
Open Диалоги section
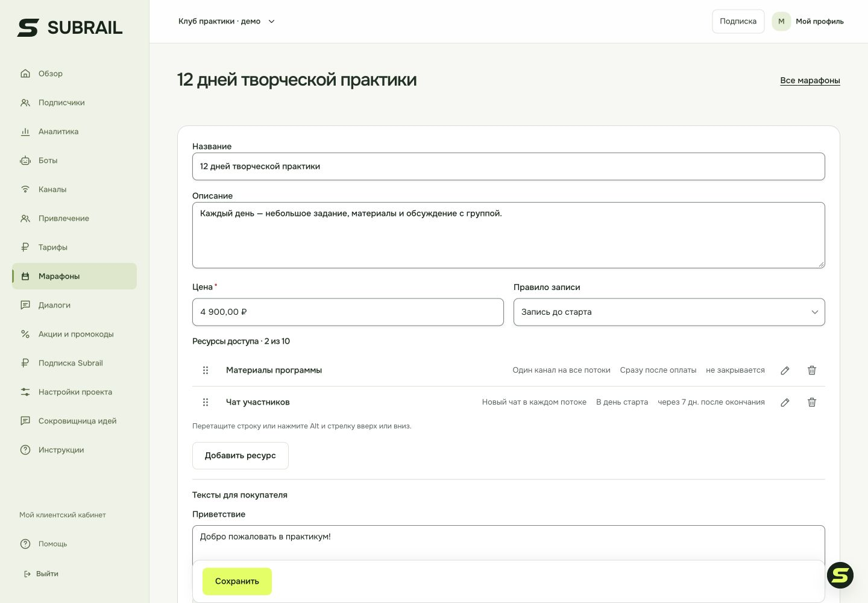(74, 305)
